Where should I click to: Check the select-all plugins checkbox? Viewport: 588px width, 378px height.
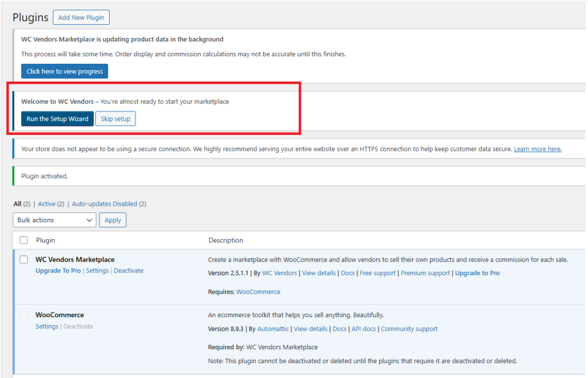[x=22, y=240]
